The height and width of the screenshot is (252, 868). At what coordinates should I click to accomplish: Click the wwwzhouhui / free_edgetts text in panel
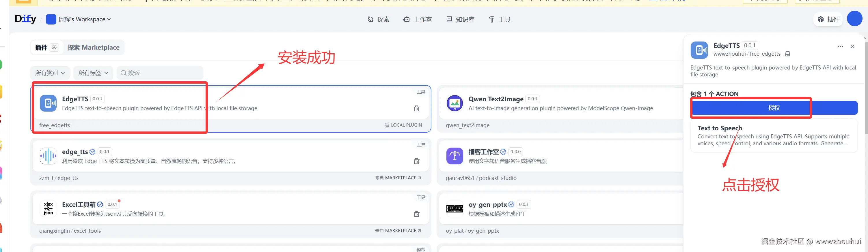click(x=747, y=54)
